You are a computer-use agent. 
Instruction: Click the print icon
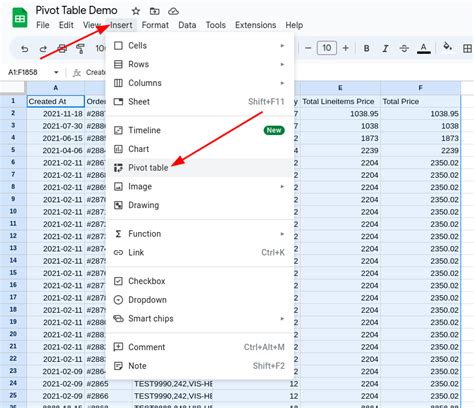(x=62, y=49)
